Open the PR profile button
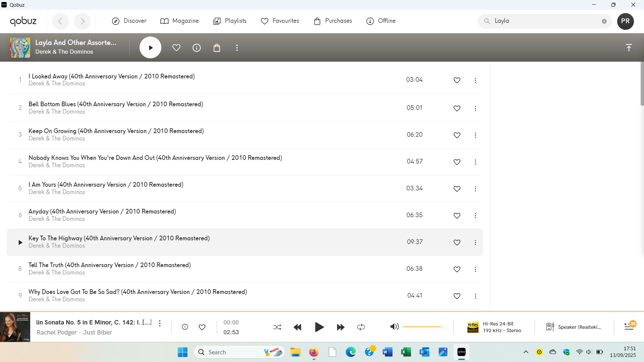644x362 pixels. tap(625, 21)
